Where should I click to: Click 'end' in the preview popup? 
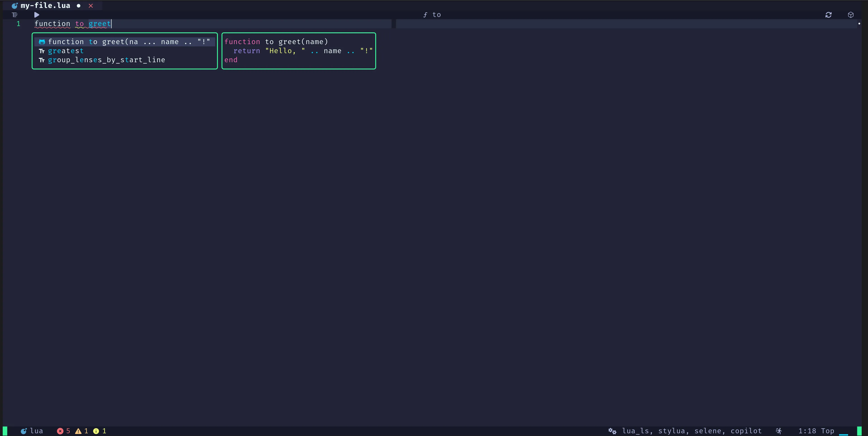tap(231, 60)
